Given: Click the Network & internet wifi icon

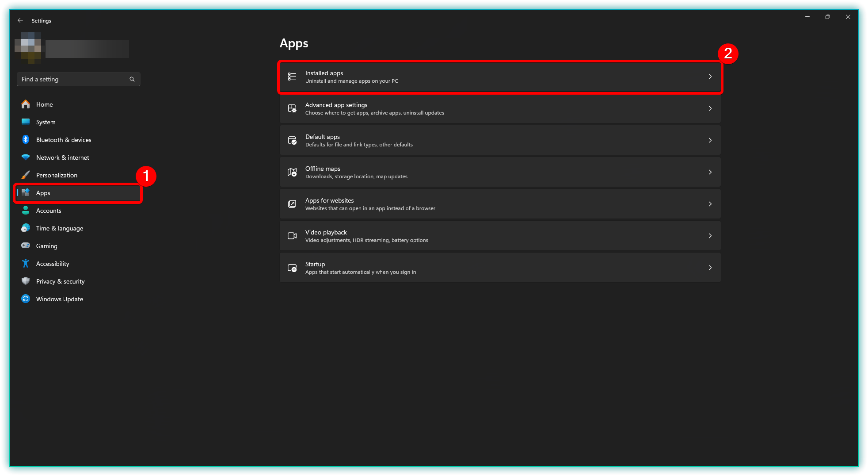Looking at the screenshot, I should 26,157.
